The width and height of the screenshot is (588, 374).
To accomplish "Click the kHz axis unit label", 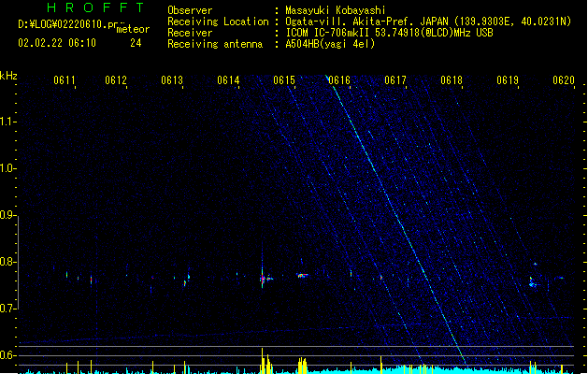I will click(x=8, y=76).
